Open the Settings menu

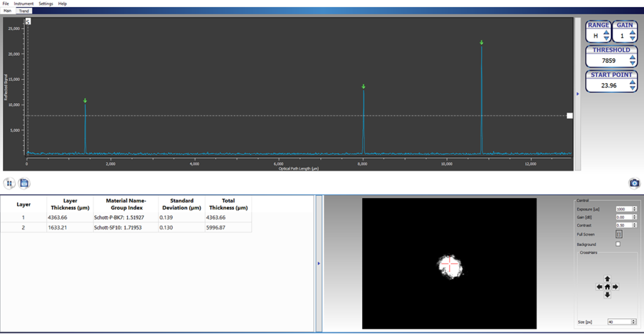pos(45,3)
